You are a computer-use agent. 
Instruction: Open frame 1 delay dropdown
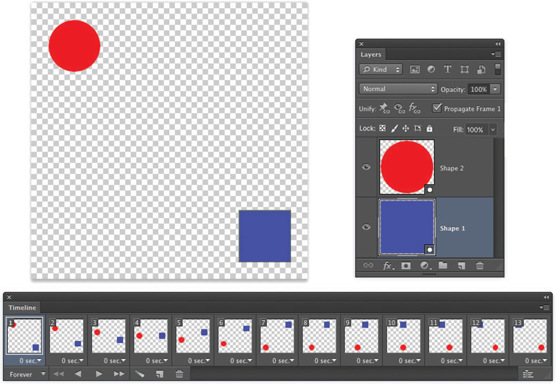[30, 361]
